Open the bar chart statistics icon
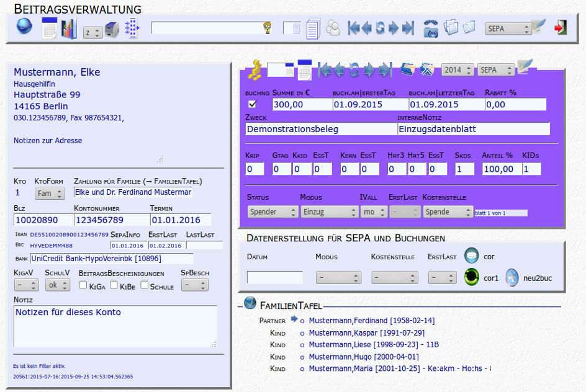Viewport: 586px width, 392px height. [68, 29]
